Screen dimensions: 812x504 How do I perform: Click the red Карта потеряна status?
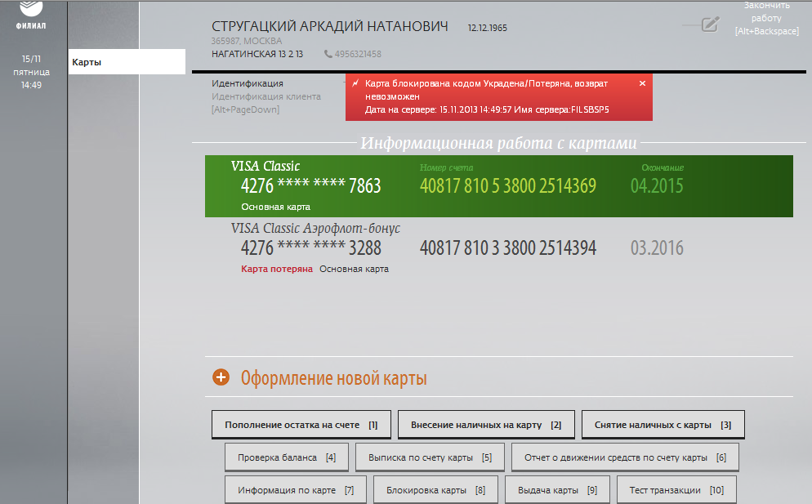(x=277, y=269)
